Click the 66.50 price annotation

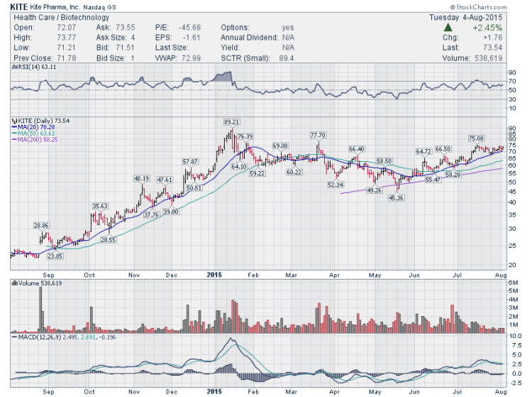click(443, 149)
